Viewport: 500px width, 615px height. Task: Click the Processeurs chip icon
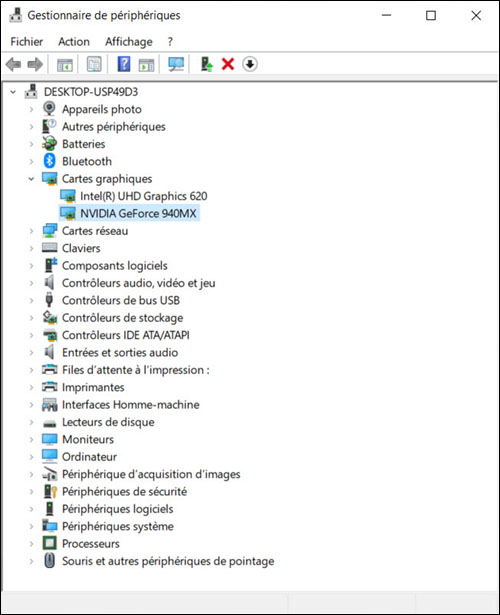(x=49, y=543)
